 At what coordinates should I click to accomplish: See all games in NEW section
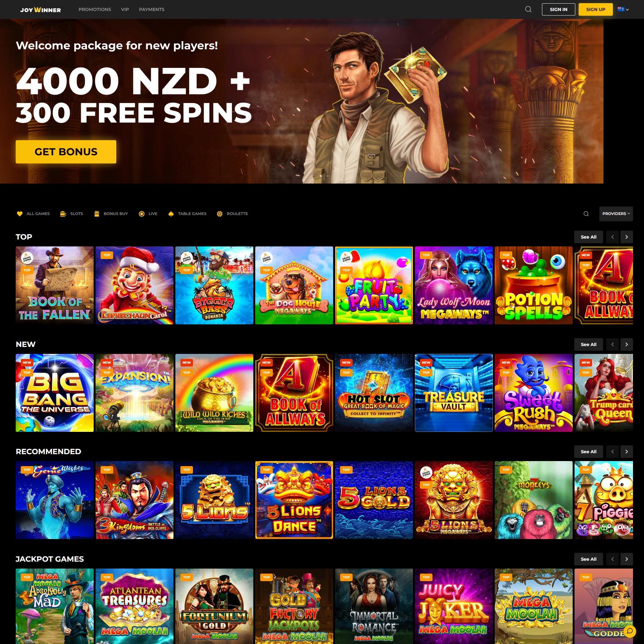pos(588,344)
